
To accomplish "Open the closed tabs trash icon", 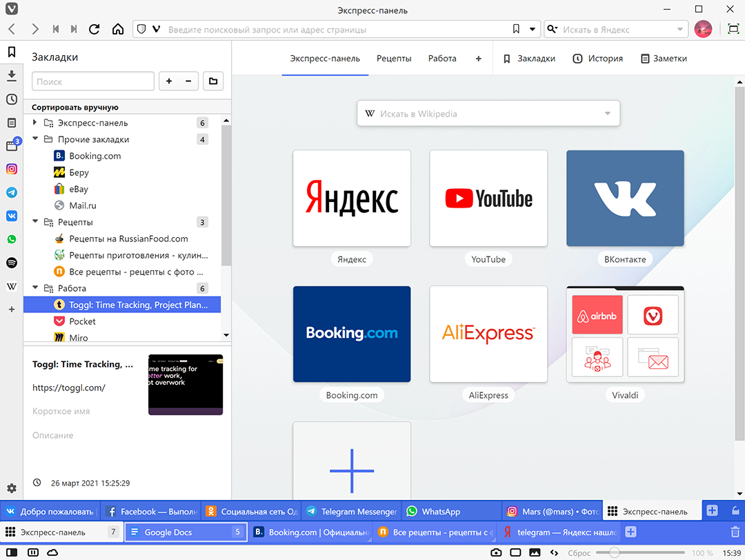I will point(735,532).
